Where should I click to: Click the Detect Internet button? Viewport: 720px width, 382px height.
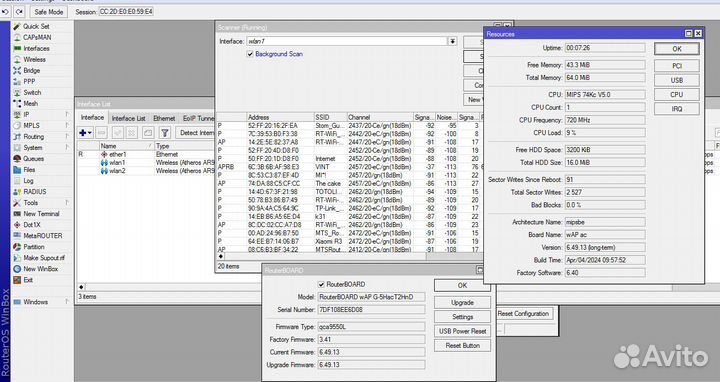pos(196,133)
